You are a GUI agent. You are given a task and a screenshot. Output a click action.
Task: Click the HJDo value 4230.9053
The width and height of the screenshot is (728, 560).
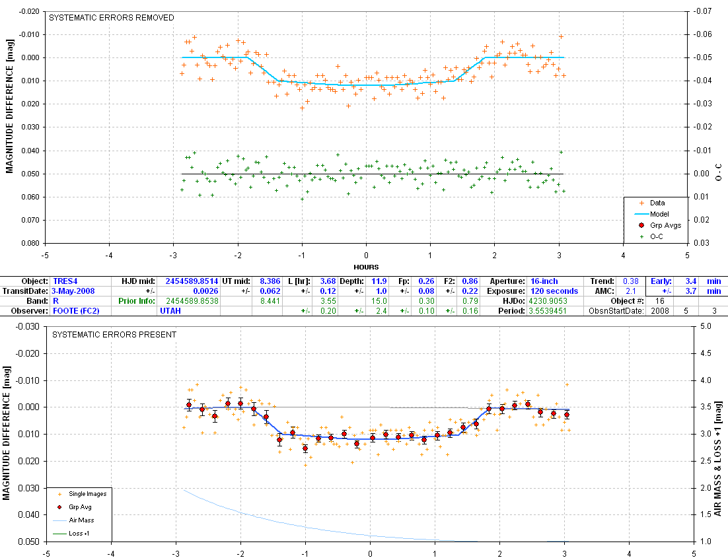tap(548, 300)
